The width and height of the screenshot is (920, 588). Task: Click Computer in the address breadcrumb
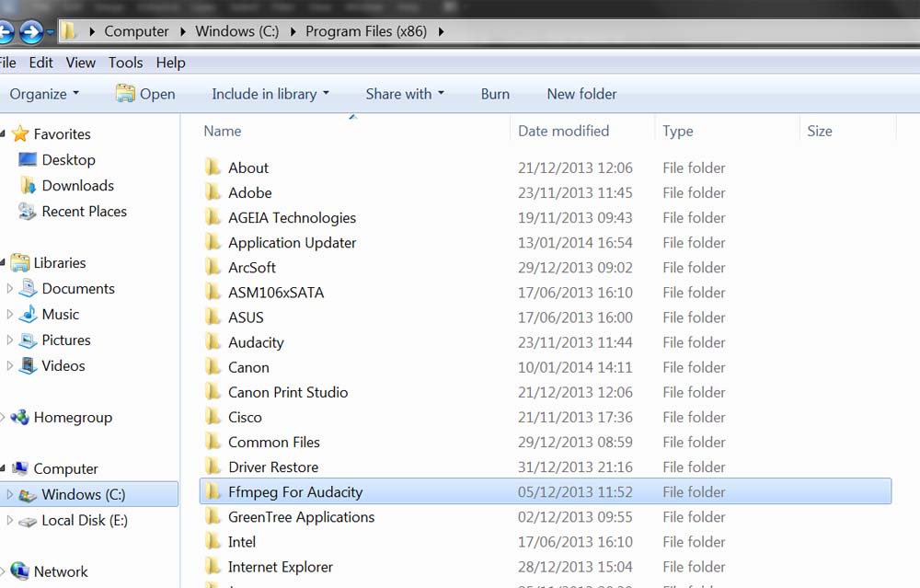[136, 31]
